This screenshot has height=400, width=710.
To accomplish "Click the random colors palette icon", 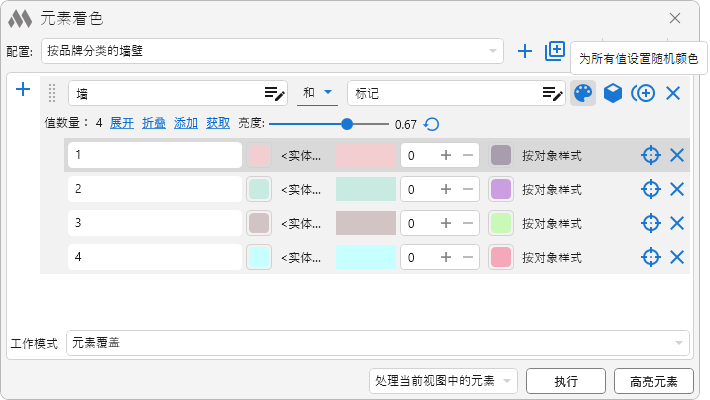I will tap(582, 93).
